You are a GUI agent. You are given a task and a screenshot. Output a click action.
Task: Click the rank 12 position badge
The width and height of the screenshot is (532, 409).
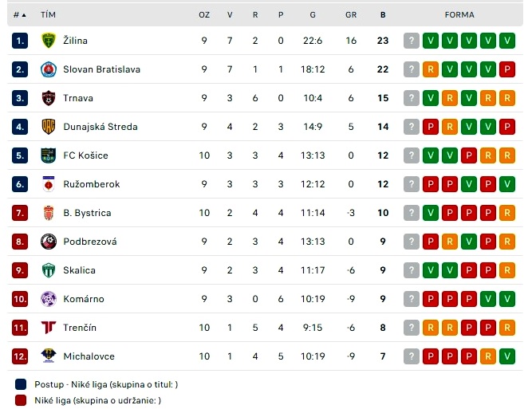tap(20, 356)
